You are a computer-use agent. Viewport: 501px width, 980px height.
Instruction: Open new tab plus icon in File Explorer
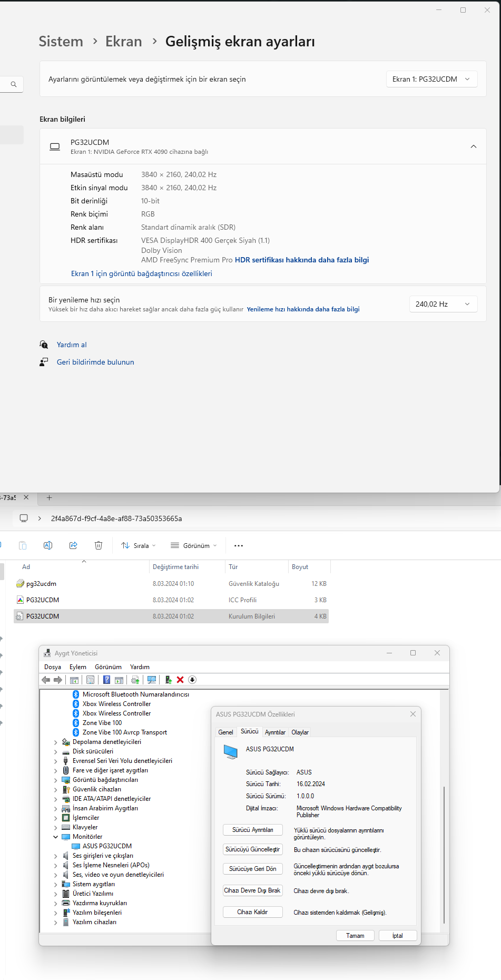tap(50, 497)
